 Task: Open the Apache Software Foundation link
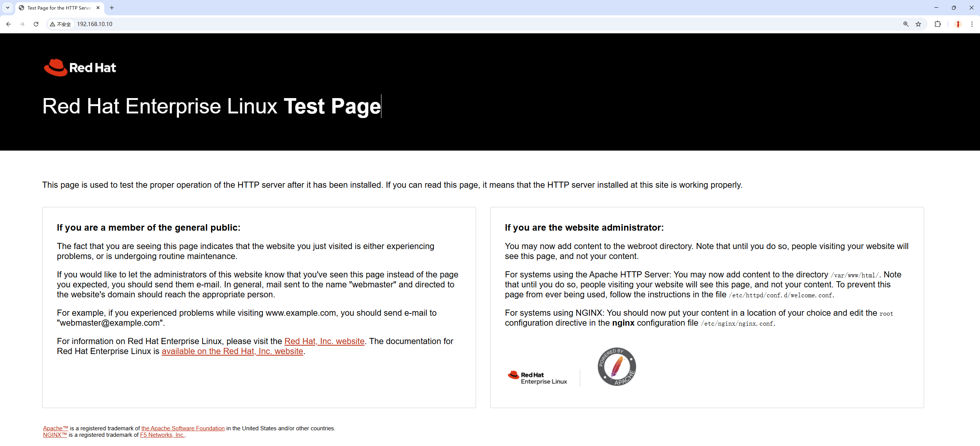point(183,428)
